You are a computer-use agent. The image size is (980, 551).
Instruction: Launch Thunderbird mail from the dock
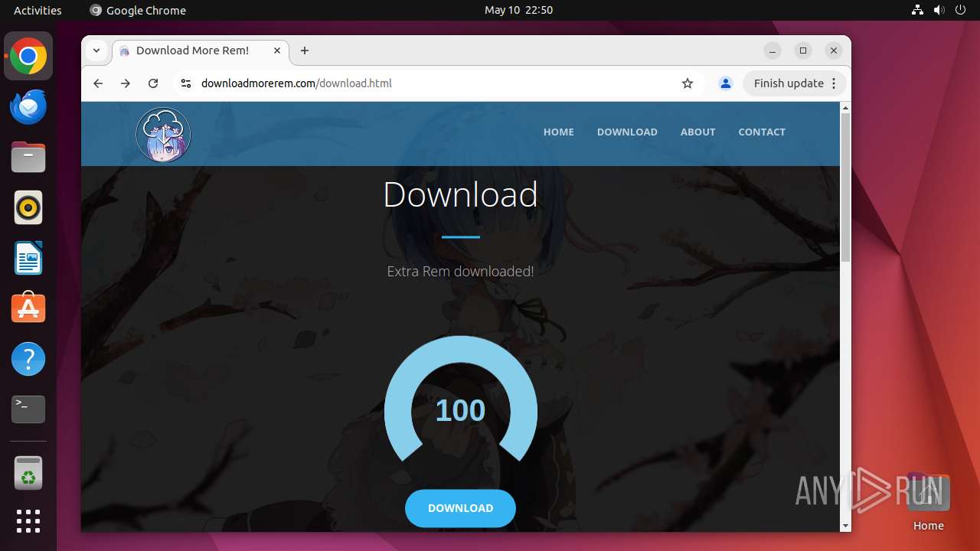pyautogui.click(x=28, y=107)
